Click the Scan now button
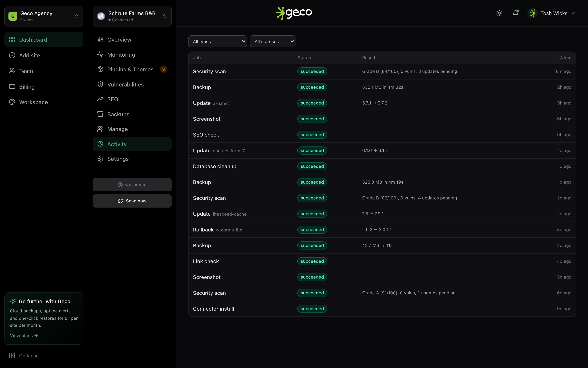This screenshot has height=368, width=588. pos(132,201)
